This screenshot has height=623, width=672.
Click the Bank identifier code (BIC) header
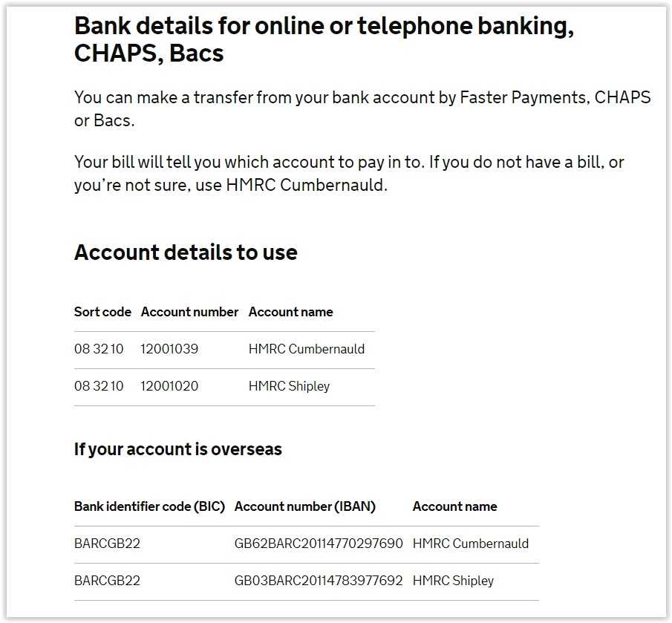click(149, 506)
